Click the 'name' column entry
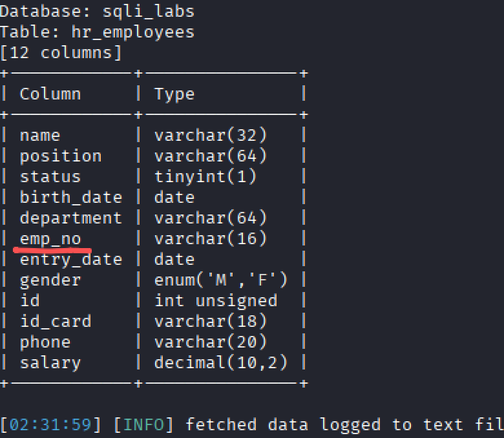Image resolution: width=504 pixels, height=438 pixels. (x=40, y=135)
